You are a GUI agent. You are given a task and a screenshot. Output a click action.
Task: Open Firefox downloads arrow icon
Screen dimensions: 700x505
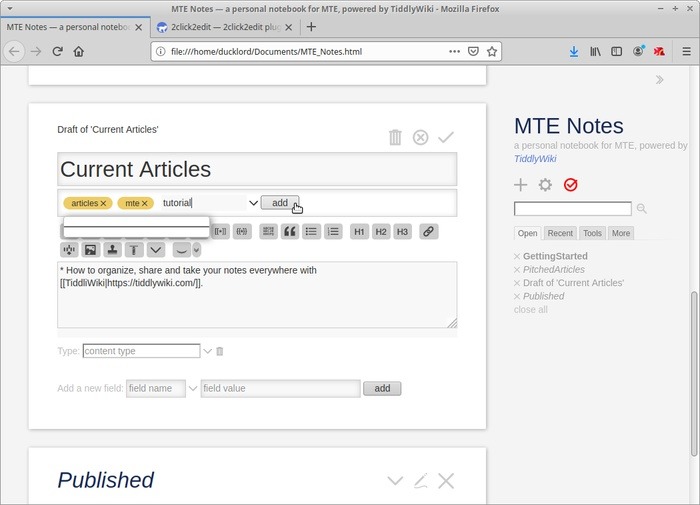click(574, 52)
